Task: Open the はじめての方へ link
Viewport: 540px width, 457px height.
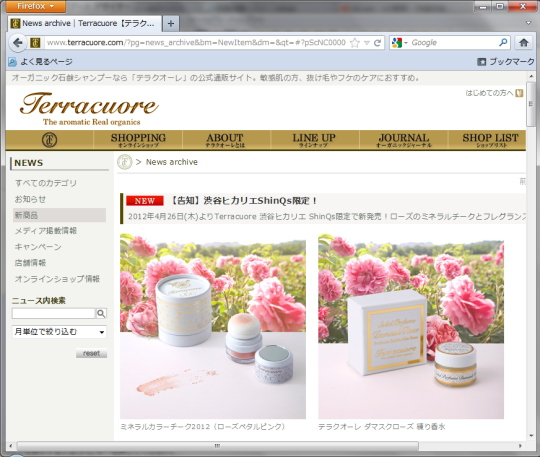Action: [x=494, y=93]
